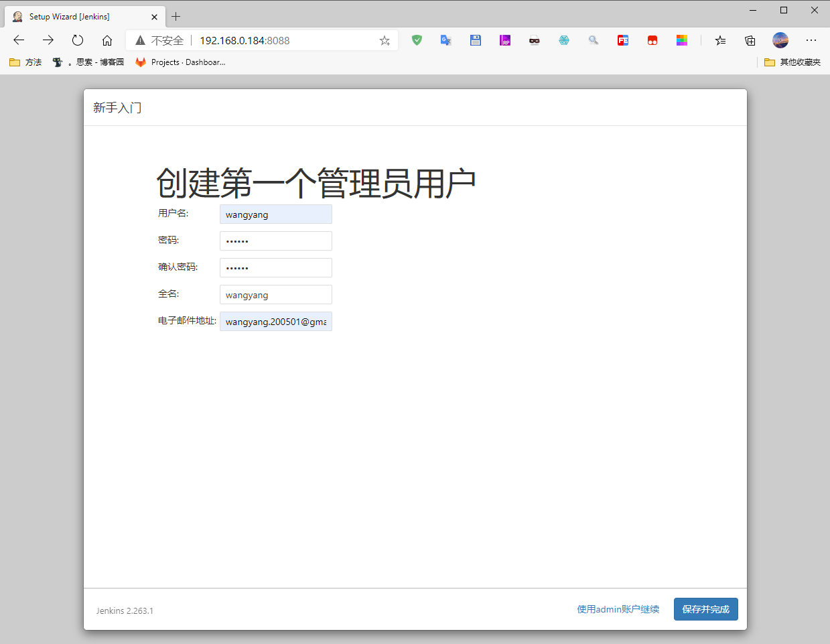Open the green shield extension
This screenshot has height=644, width=830.
click(x=417, y=40)
